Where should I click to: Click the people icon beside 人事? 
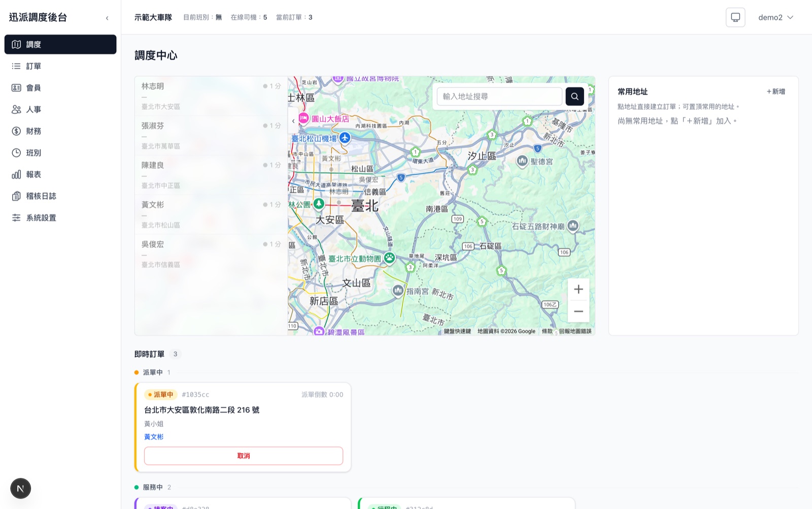tap(16, 109)
